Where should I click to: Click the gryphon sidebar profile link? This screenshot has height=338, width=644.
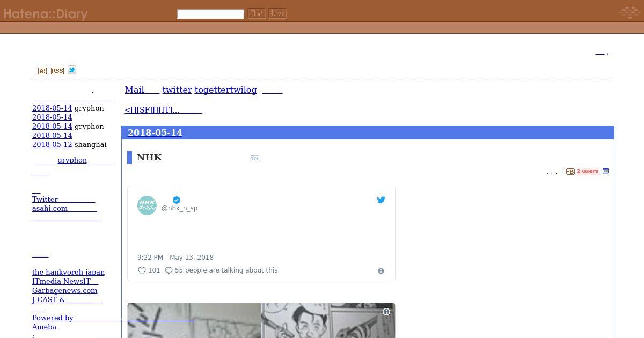[x=72, y=160]
